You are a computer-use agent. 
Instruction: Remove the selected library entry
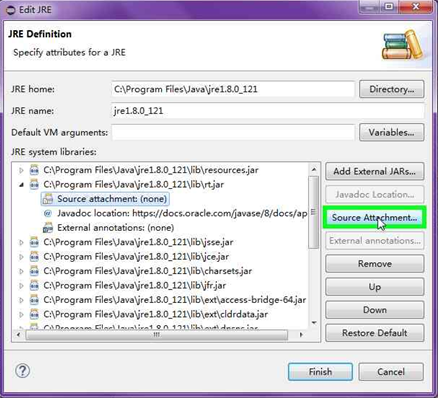[x=375, y=264]
